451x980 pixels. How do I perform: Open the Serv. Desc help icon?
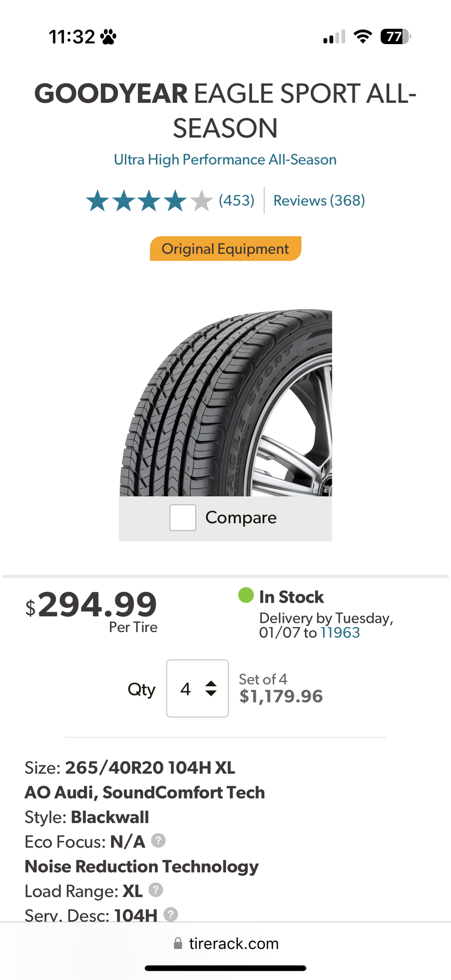pyautogui.click(x=170, y=914)
